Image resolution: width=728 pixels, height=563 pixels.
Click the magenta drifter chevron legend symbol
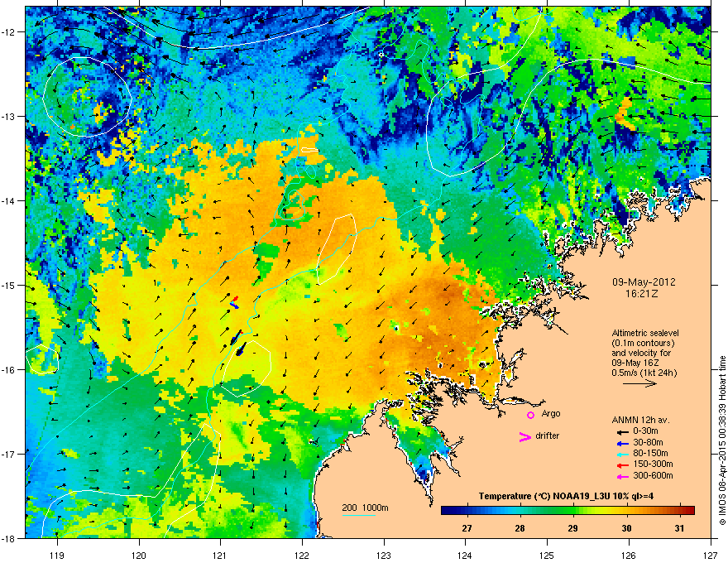click(x=524, y=437)
